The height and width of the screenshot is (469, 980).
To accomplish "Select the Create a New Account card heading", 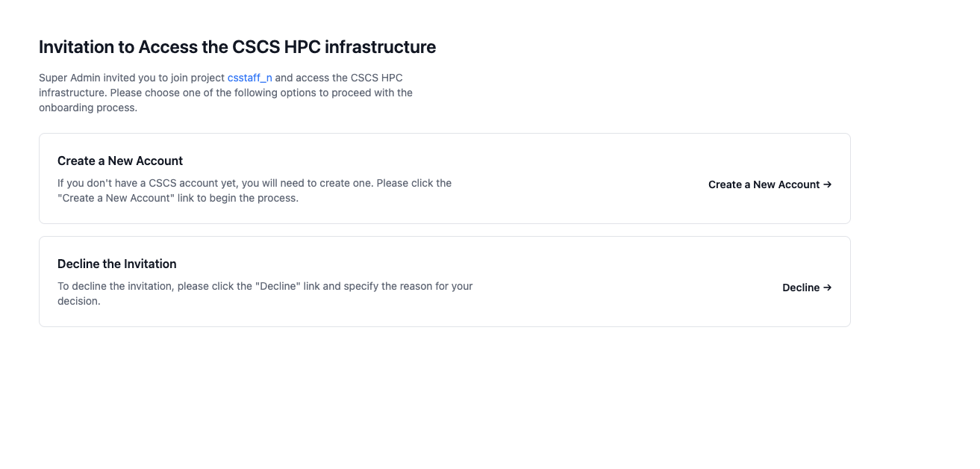I will click(x=120, y=161).
